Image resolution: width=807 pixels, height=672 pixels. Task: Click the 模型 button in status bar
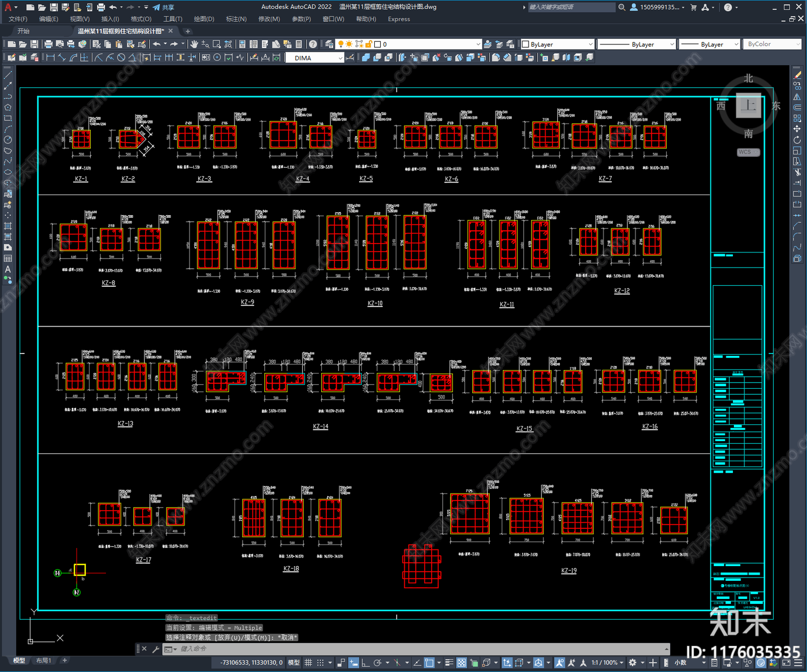pos(294,662)
